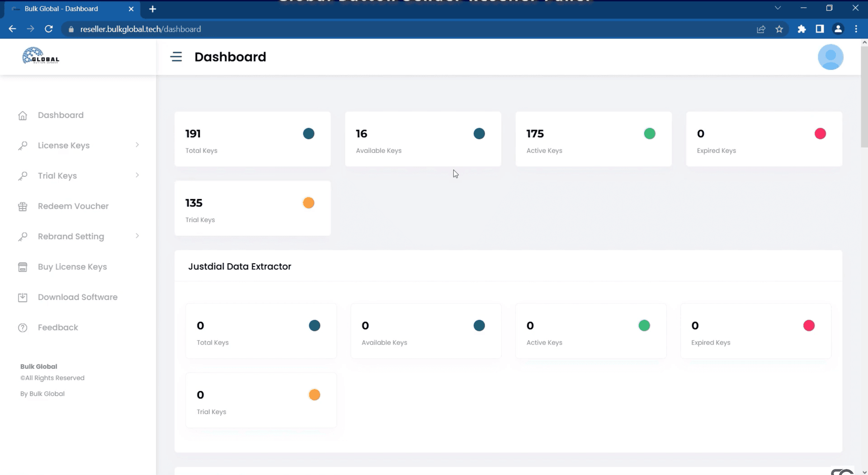Click the ©All Rights Reserved text
868x475 pixels.
click(52, 378)
